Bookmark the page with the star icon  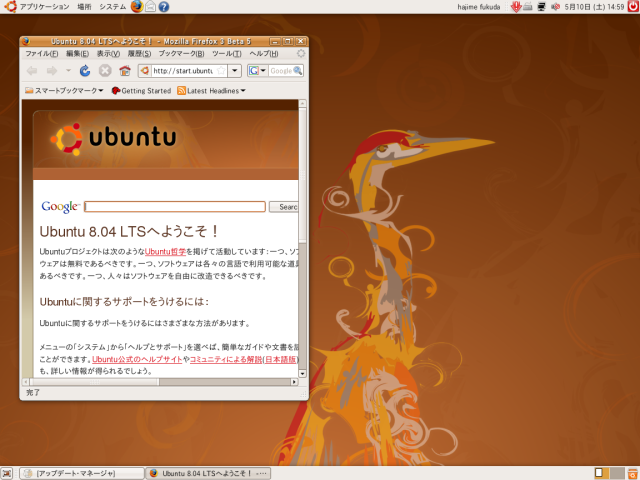point(221,71)
